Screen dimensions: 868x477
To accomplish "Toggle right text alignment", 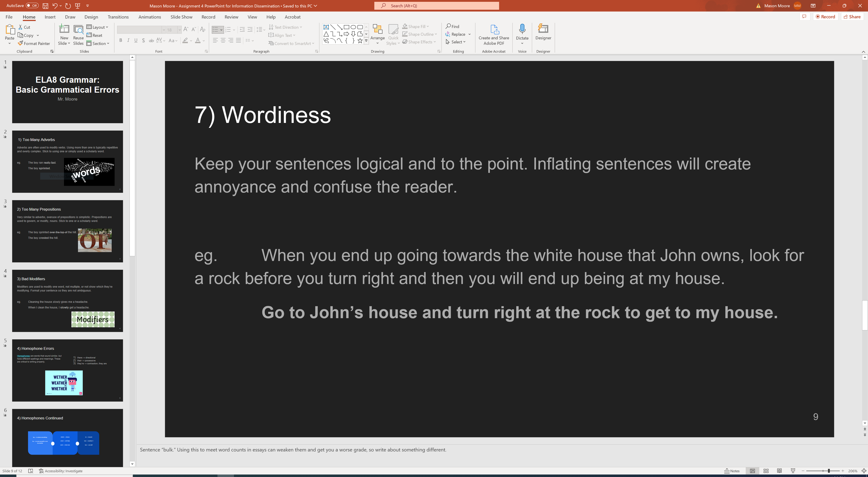I will tap(231, 40).
